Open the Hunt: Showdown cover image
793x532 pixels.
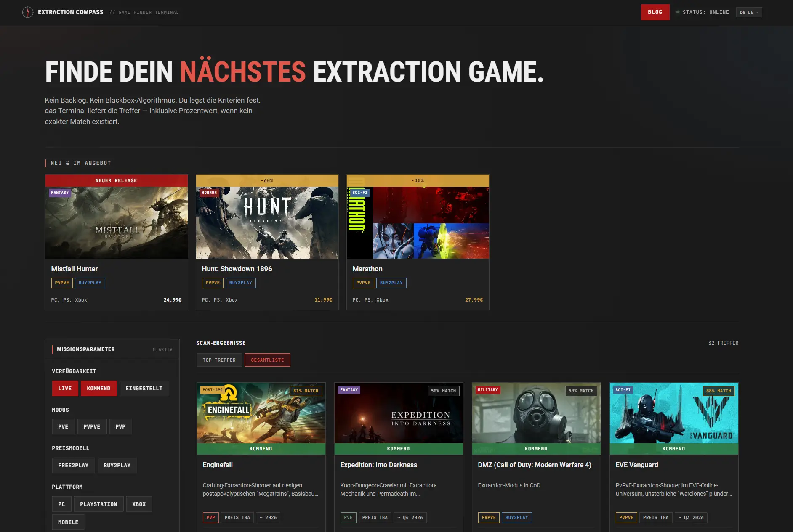pyautogui.click(x=267, y=222)
